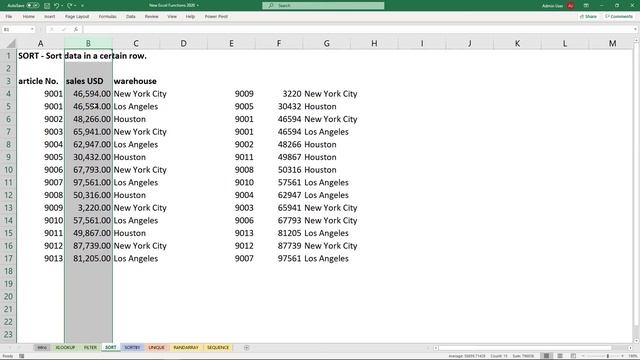The height and width of the screenshot is (360, 640).
Task: Open the Formulas ribbon tab
Action: [107, 17]
